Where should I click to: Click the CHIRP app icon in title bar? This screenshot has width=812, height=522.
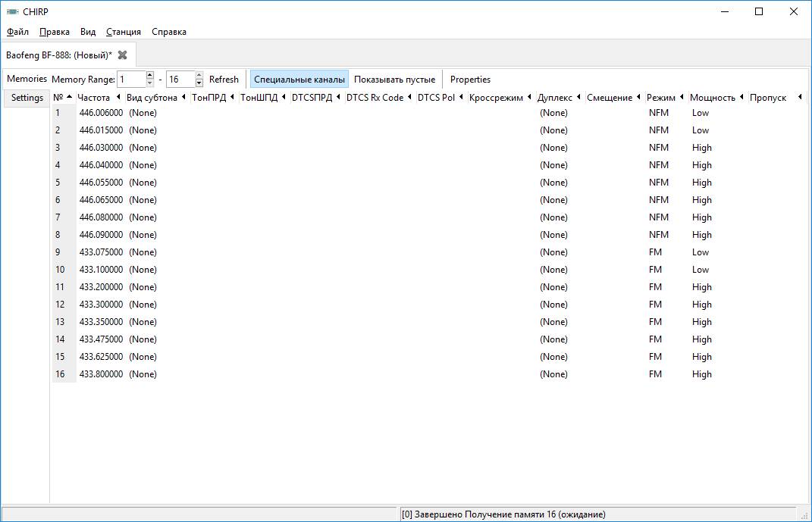pos(12,11)
